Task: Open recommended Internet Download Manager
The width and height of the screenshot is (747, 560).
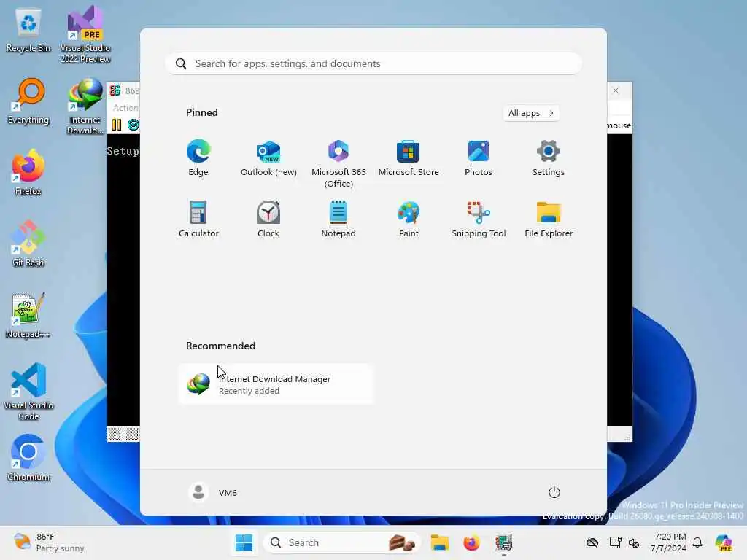Action: tap(276, 384)
